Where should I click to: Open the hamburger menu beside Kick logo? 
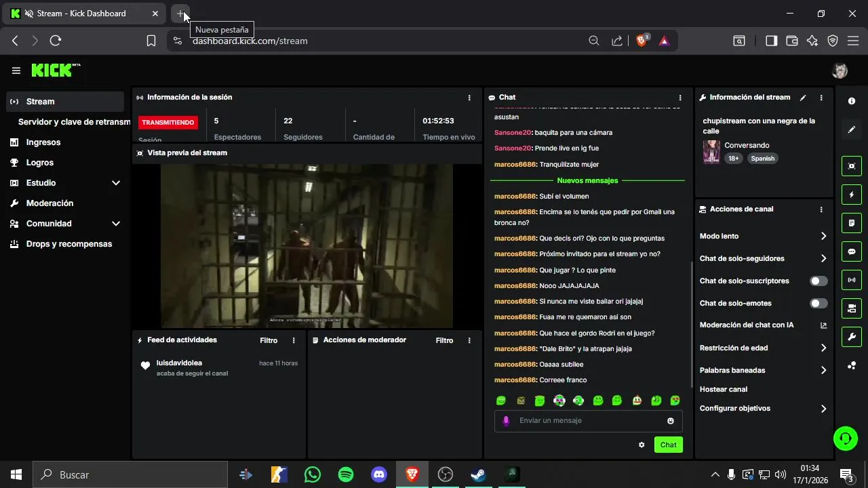click(x=16, y=70)
